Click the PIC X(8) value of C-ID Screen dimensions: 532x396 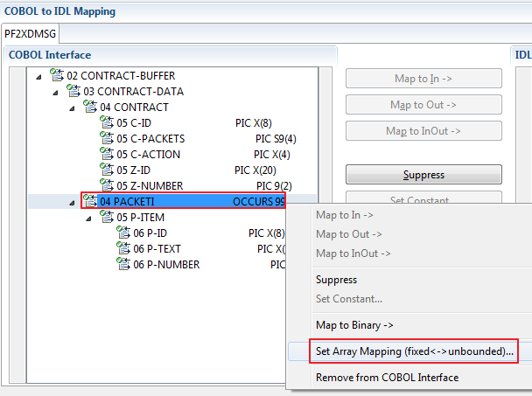point(254,122)
